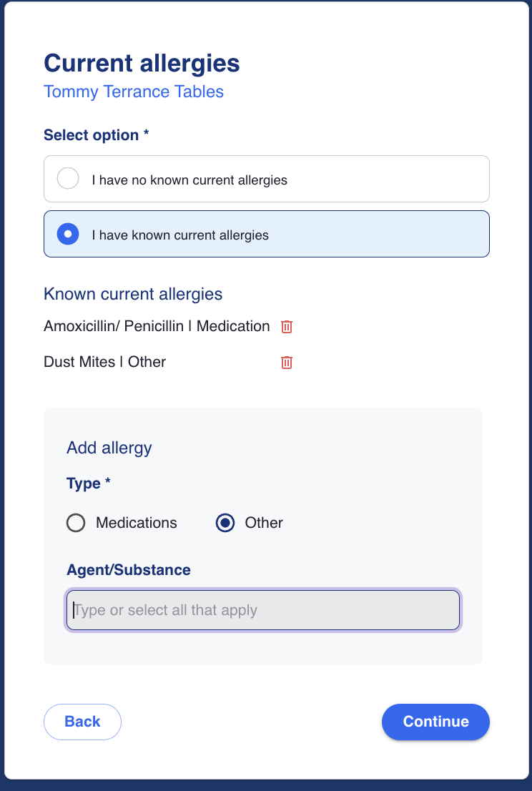Click the Amoxicillin/ Penicillin | Medication text
Screen dimensions: 532x791
[157, 326]
